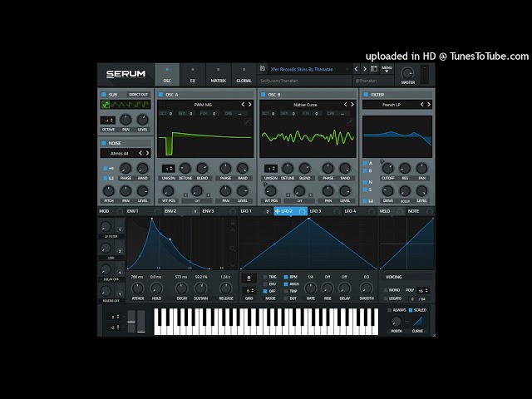532x399 pixels.
Task: Click OSC A Detune knob
Action: [x=185, y=168]
